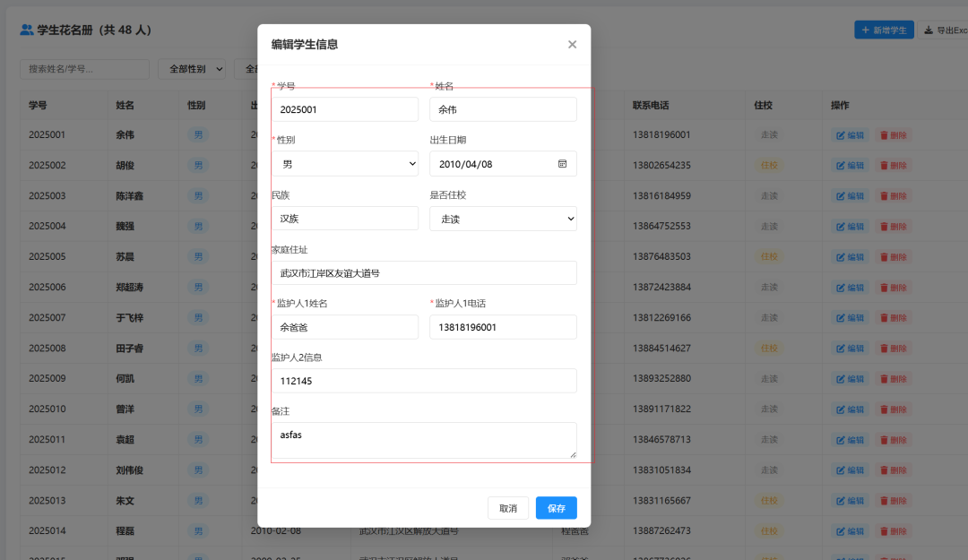
Task: Click edit for student 2025004 魏强
Action: point(850,227)
